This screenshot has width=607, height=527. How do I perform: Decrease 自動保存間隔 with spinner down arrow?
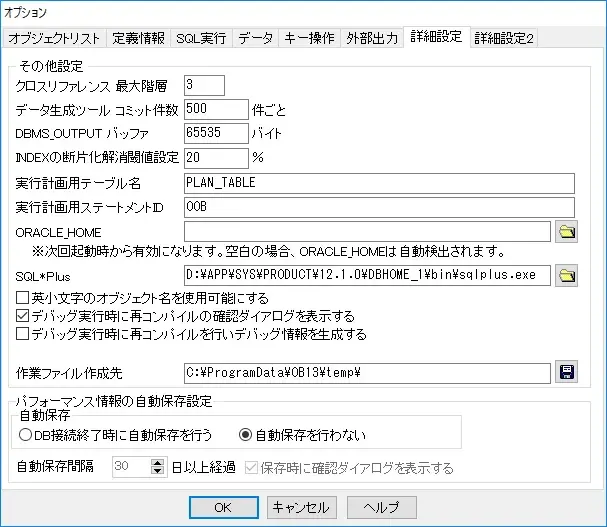tap(157, 472)
